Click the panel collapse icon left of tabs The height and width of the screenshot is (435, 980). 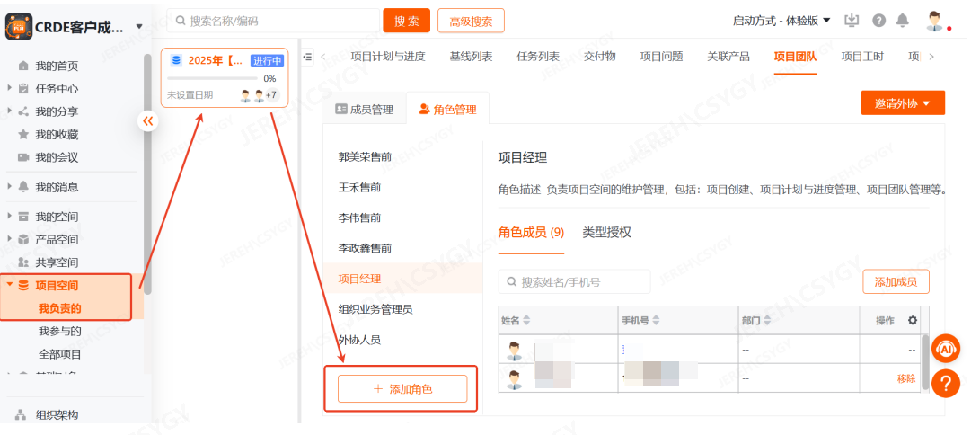coord(308,57)
